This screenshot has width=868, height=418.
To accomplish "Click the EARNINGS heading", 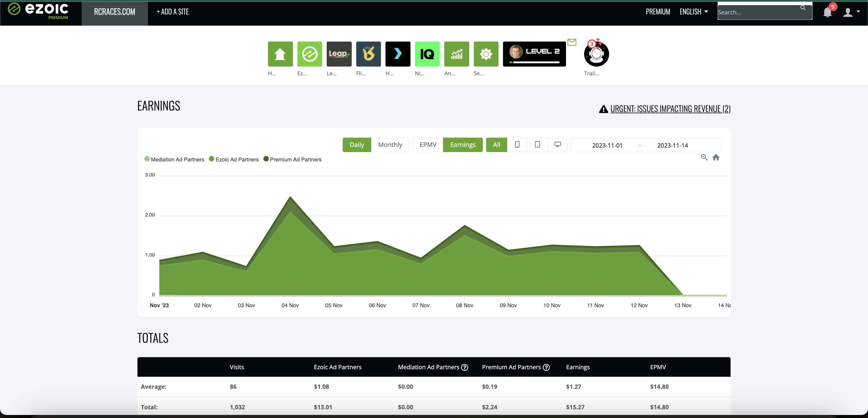I will [159, 106].
